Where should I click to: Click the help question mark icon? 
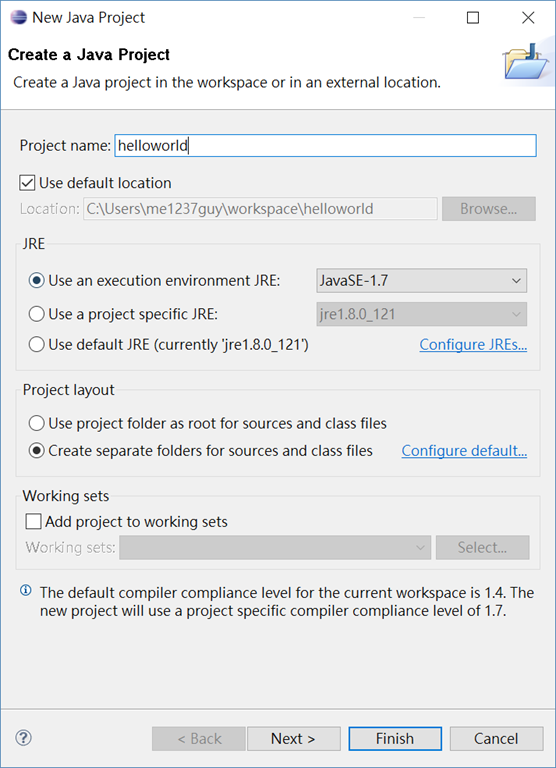click(x=24, y=738)
